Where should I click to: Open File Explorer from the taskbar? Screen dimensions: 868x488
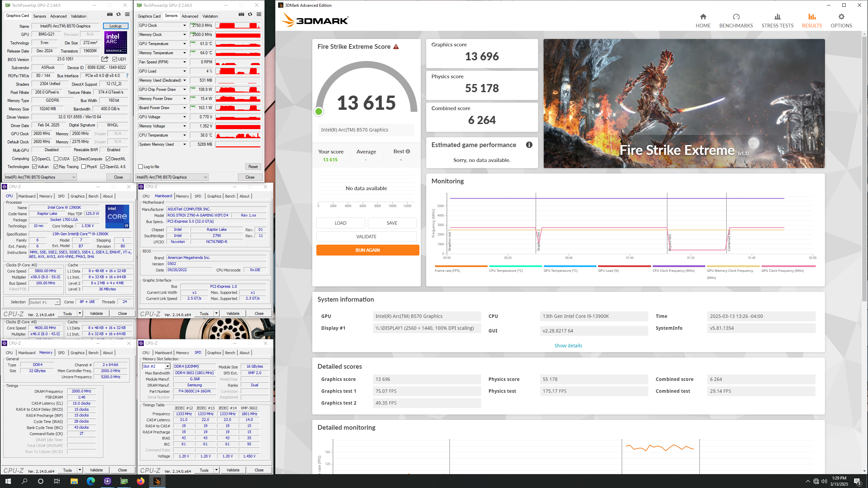[x=74, y=481]
